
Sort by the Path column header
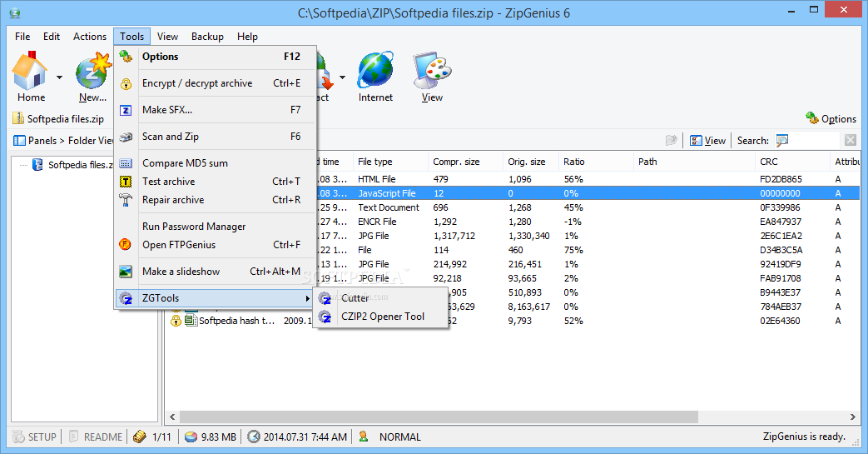tap(694, 162)
